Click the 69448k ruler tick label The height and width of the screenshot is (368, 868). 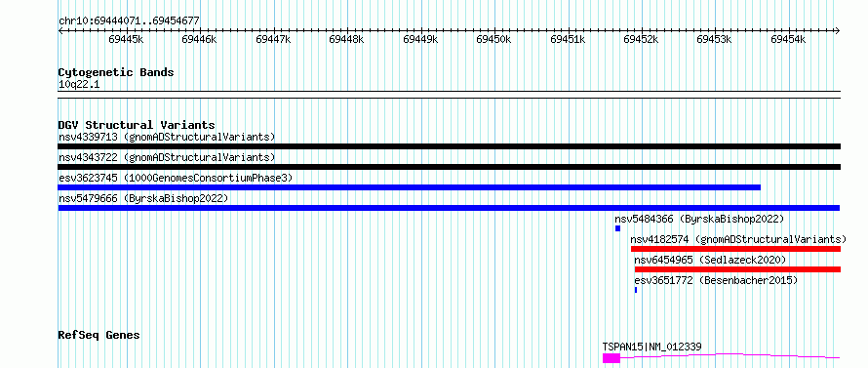click(x=346, y=39)
